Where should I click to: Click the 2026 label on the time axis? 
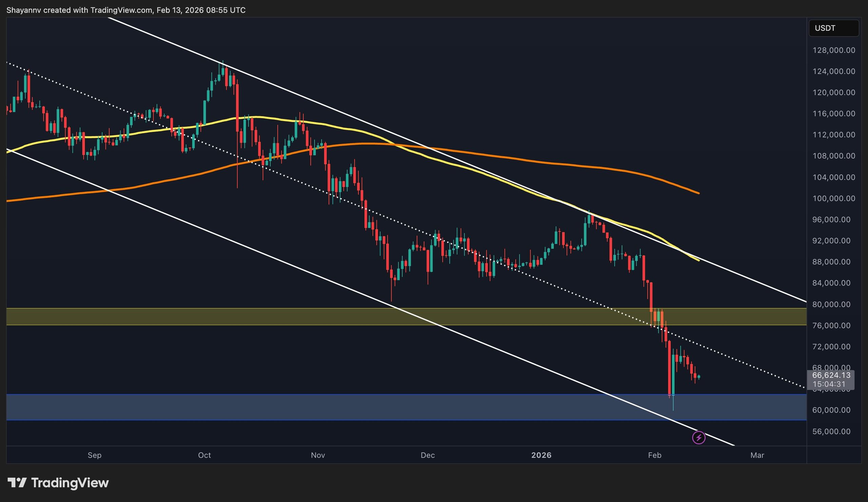point(542,455)
